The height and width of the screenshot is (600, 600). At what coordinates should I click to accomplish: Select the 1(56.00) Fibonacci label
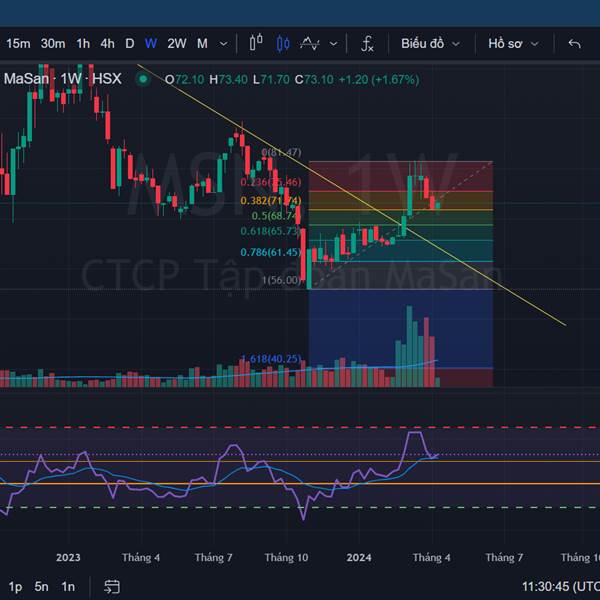click(282, 280)
